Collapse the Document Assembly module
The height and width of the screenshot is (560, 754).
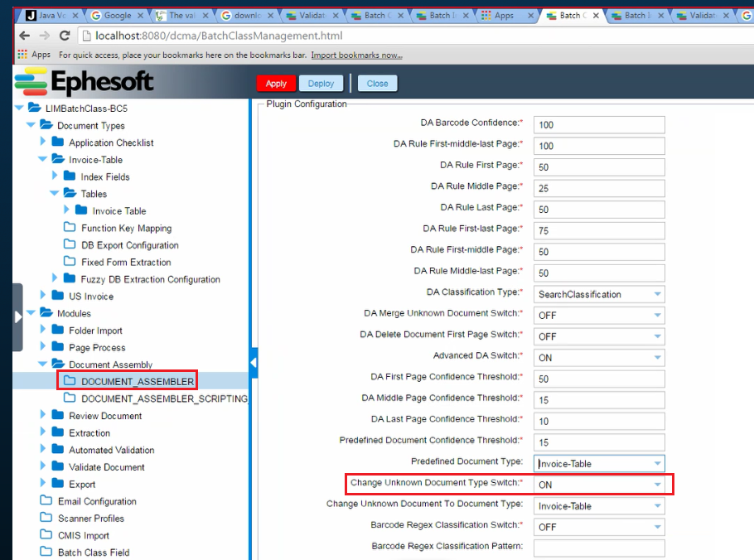(42, 364)
